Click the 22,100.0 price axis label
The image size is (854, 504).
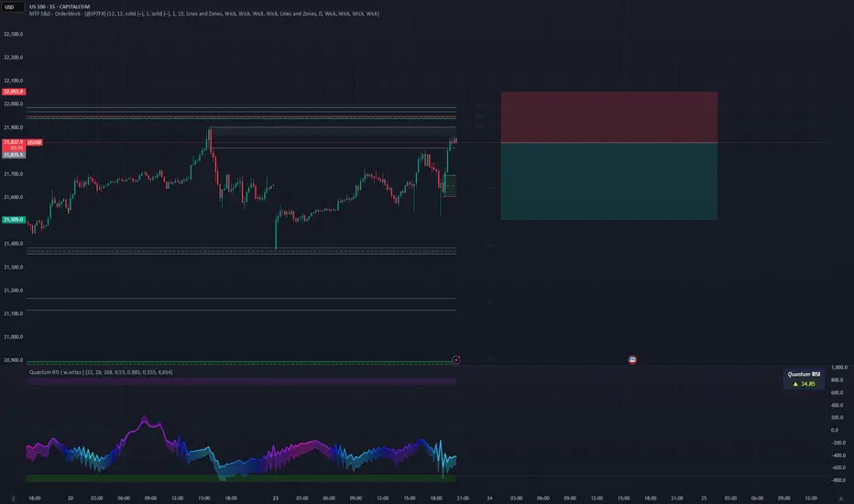tap(14, 81)
